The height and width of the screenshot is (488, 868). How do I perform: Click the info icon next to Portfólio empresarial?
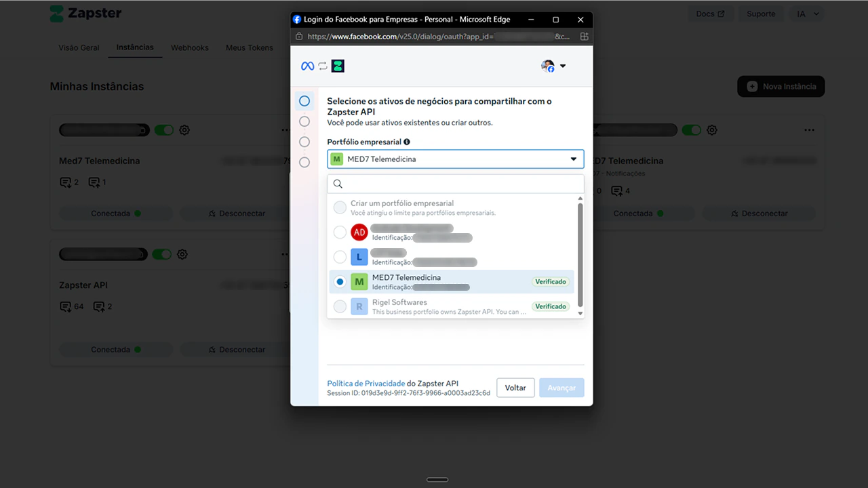(407, 142)
